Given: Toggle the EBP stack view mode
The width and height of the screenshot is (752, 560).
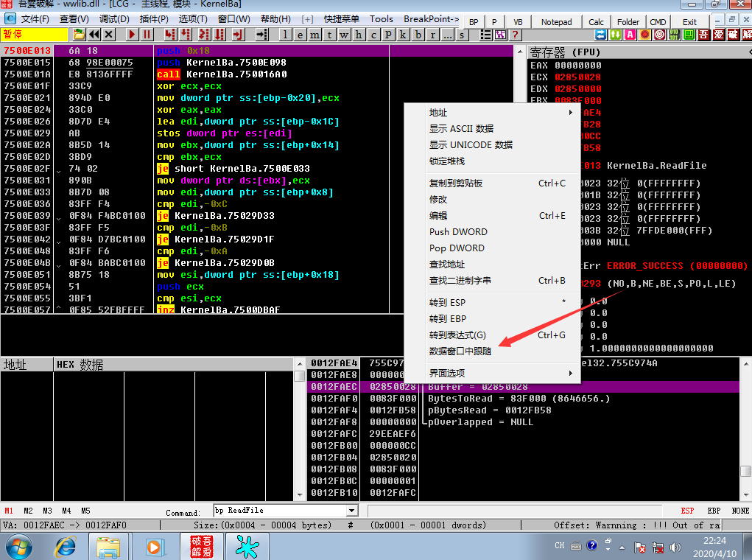Looking at the screenshot, I should pos(713,511).
